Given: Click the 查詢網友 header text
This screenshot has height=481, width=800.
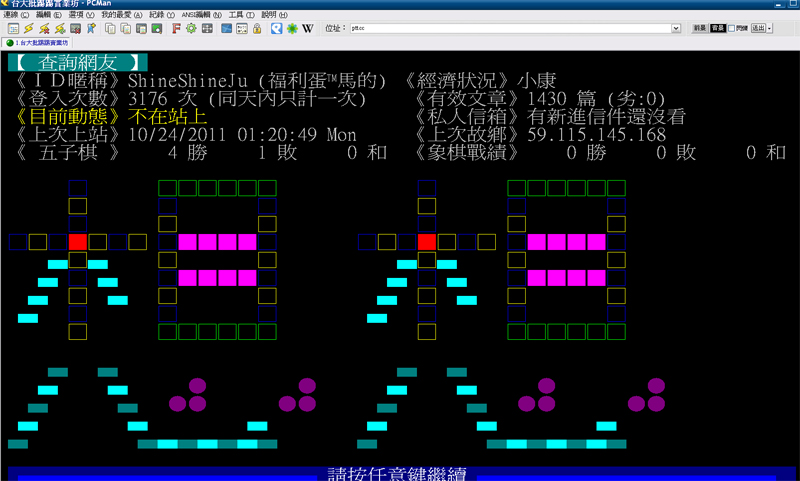Looking at the screenshot, I should [x=78, y=63].
